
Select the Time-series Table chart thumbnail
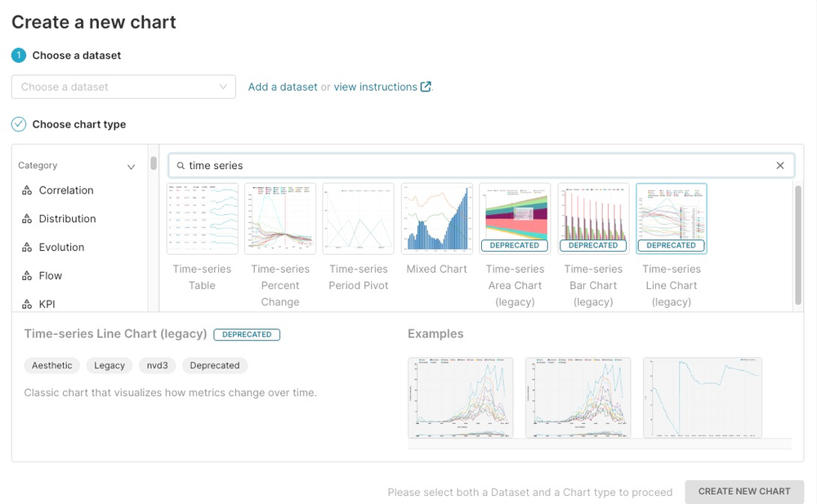(202, 218)
